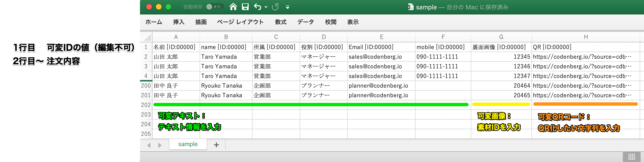Click cell 名前 [ID:00000]
This screenshot has height=162, width=644.
coord(176,47)
